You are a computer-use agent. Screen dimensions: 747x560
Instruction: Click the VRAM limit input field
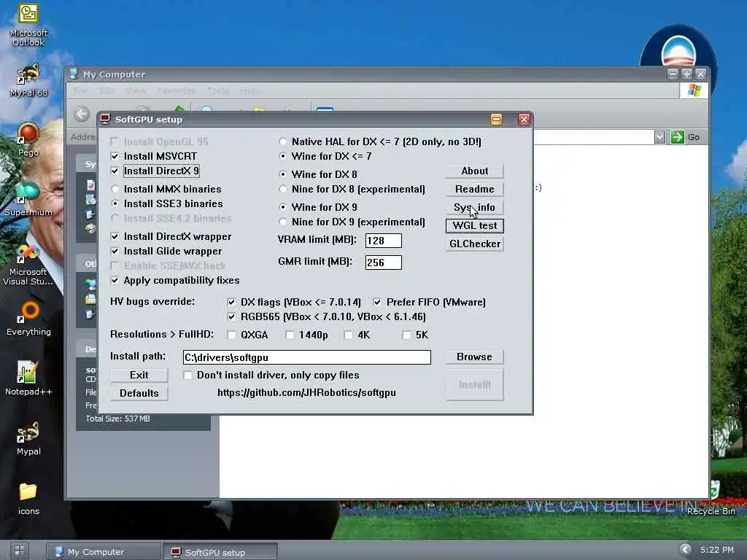point(384,241)
